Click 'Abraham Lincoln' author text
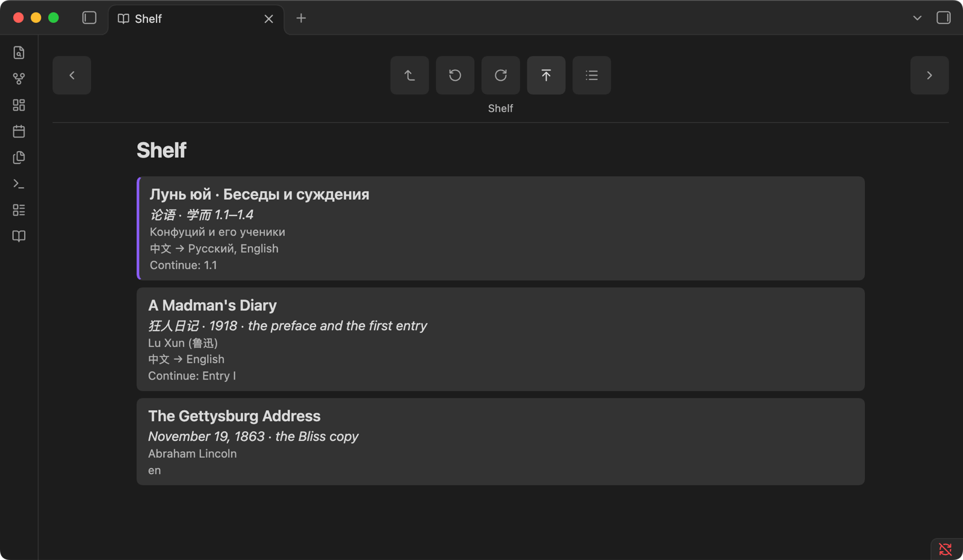Viewport: 963px width, 560px height. [193, 454]
